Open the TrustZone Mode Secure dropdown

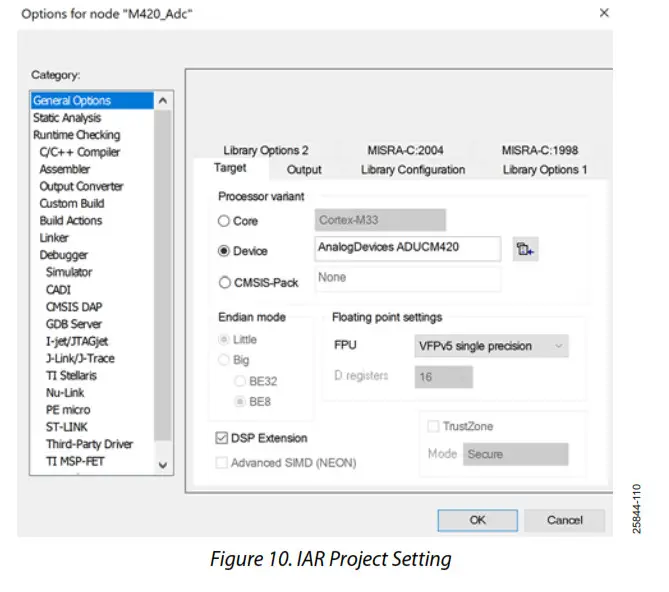pos(515,454)
